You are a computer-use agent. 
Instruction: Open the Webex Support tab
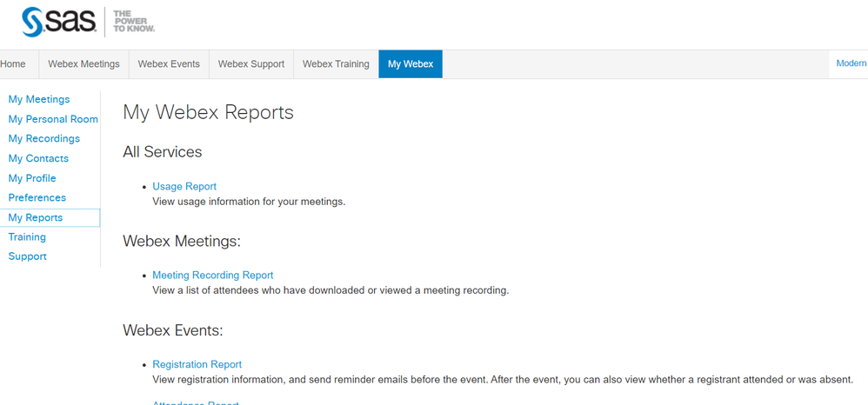[x=251, y=64]
